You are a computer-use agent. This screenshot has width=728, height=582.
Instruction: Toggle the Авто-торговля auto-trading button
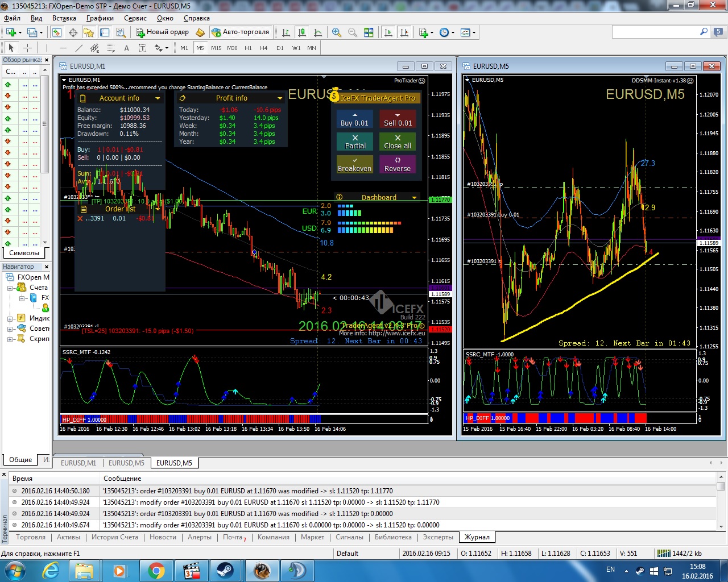(240, 32)
